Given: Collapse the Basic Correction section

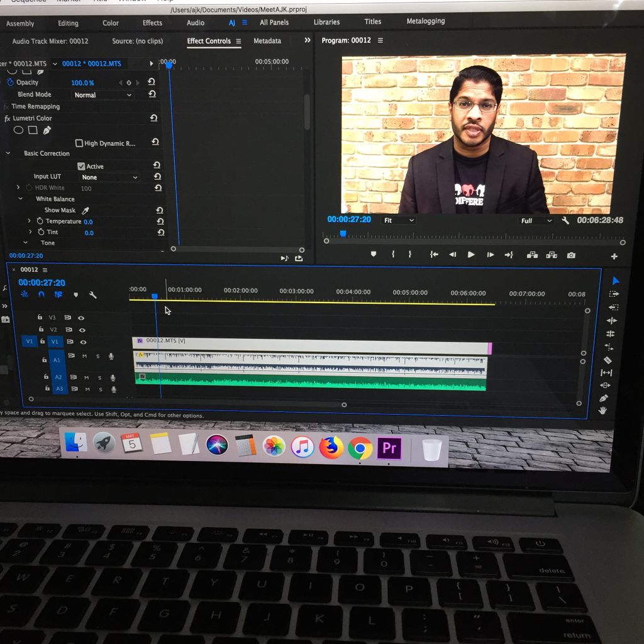Looking at the screenshot, I should pyautogui.click(x=8, y=153).
